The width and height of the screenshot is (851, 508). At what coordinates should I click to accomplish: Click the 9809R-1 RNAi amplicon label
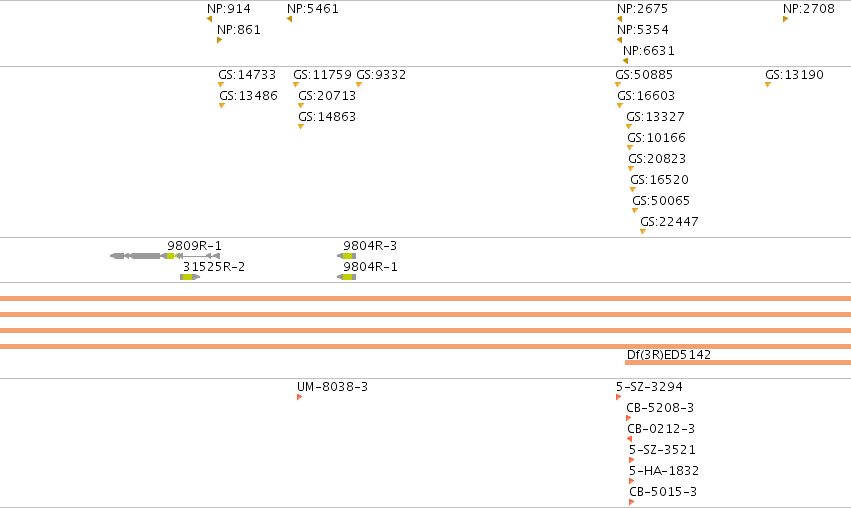[194, 246]
